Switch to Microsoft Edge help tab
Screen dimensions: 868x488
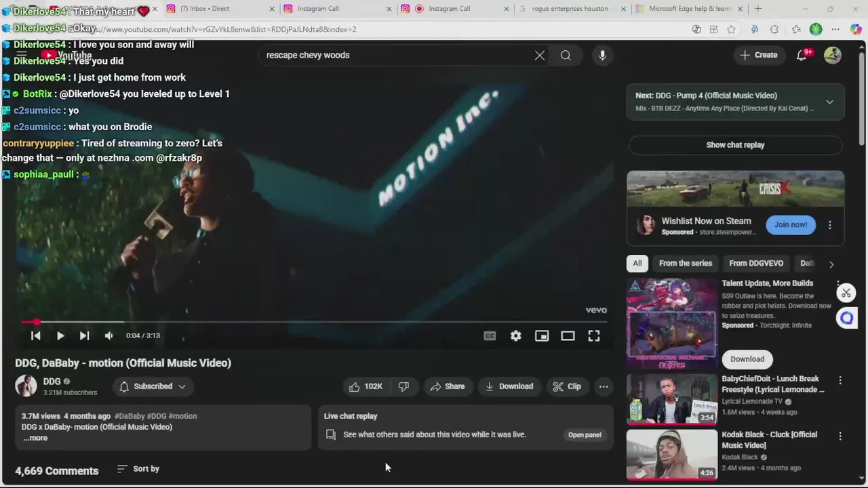(x=688, y=9)
